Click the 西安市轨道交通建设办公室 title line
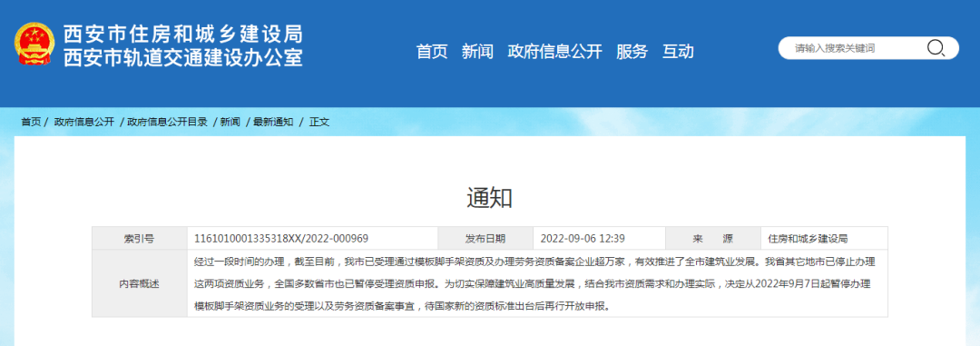This screenshot has width=980, height=346. click(183, 57)
